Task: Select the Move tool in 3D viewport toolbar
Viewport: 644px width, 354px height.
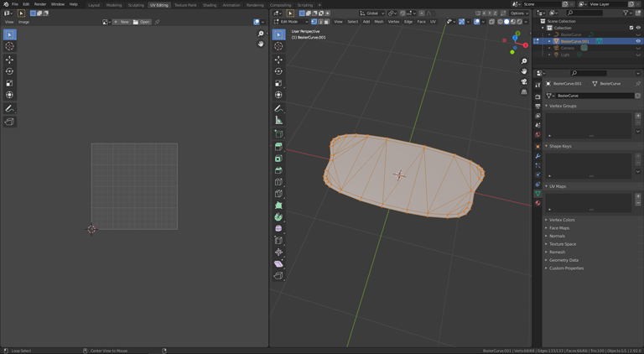Action: [278, 60]
